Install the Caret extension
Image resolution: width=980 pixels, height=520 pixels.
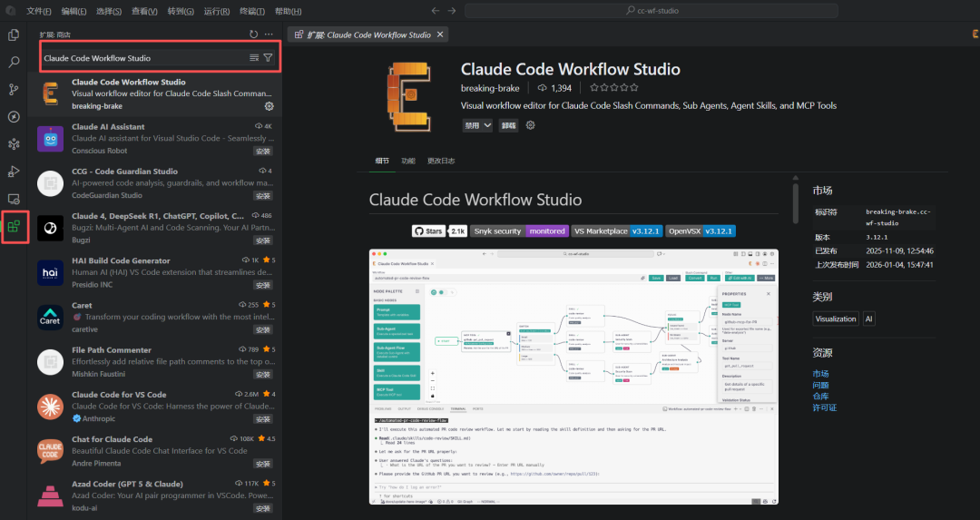(x=263, y=330)
